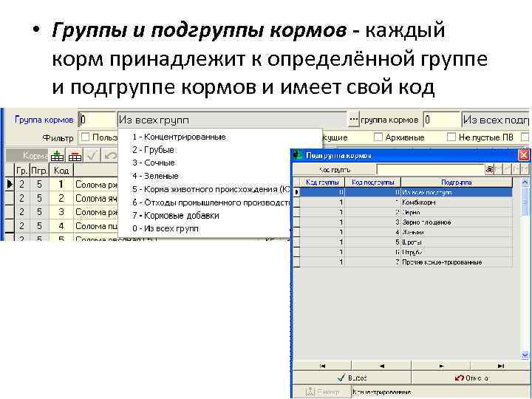This screenshot has width=532, height=399.
Task: Click the Подгруппа column header
Action: pyautogui.click(x=457, y=183)
